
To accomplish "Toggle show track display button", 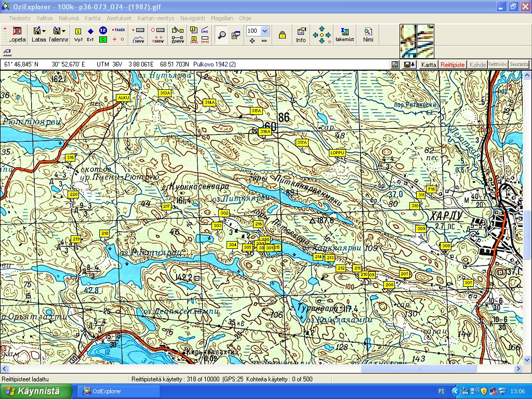I will 139,39.
